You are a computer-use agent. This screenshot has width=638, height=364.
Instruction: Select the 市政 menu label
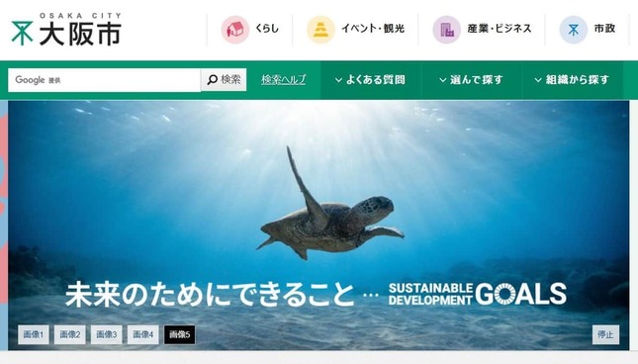(604, 29)
